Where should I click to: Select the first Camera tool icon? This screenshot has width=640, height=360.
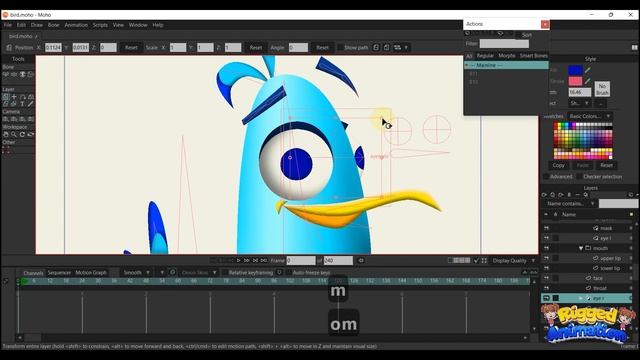click(6, 119)
